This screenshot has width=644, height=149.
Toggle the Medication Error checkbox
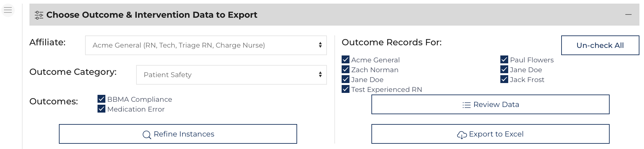101,109
